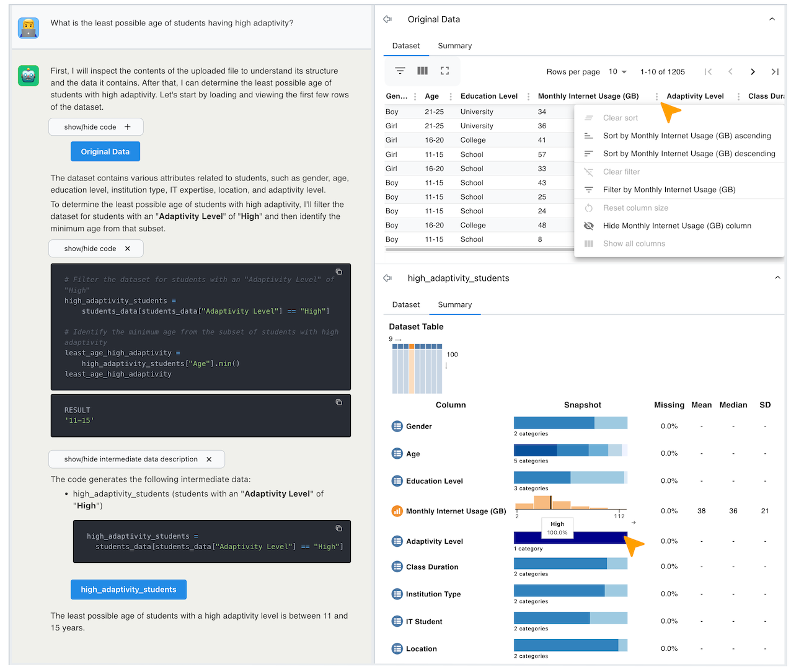
Task: Click the blue Original Data button
Action: tap(105, 152)
